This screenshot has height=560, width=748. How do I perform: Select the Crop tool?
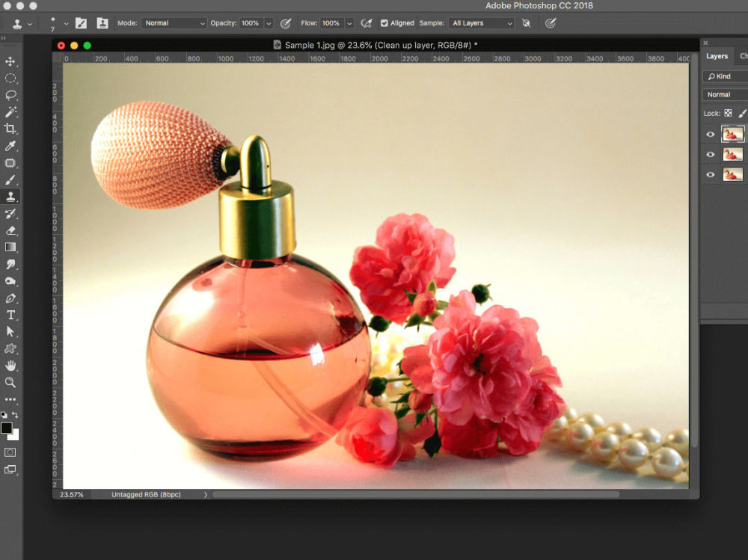[x=10, y=129]
